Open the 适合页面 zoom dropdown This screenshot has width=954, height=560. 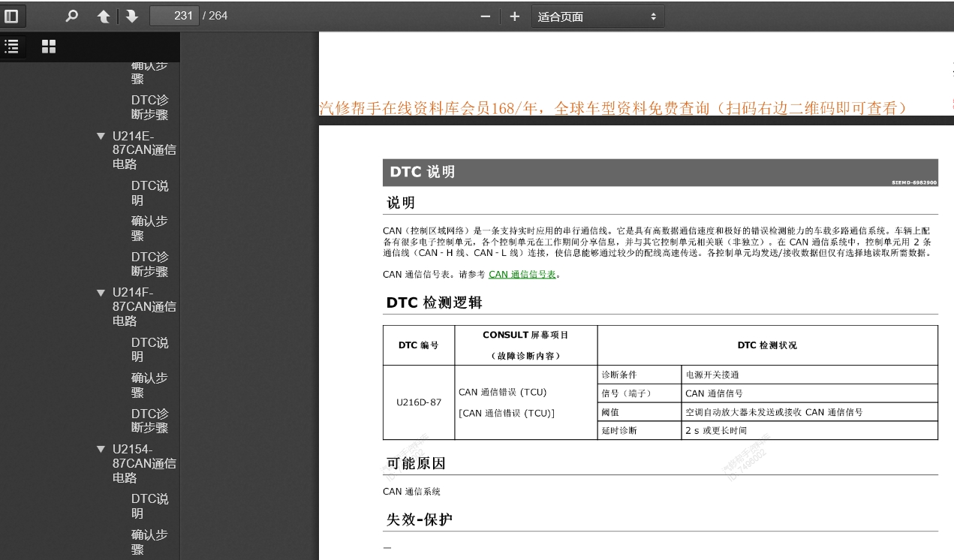click(x=597, y=17)
